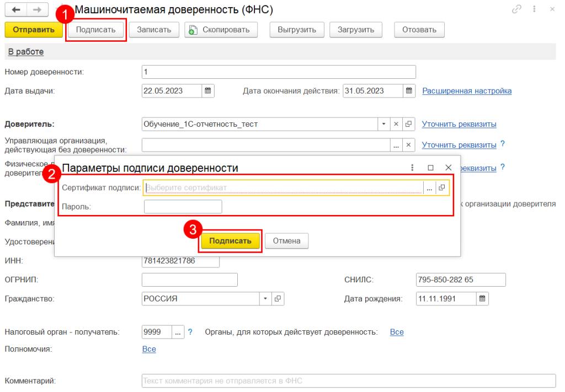The image size is (565, 392).
Task: Focus the Комментарий text field
Action: [349, 381]
